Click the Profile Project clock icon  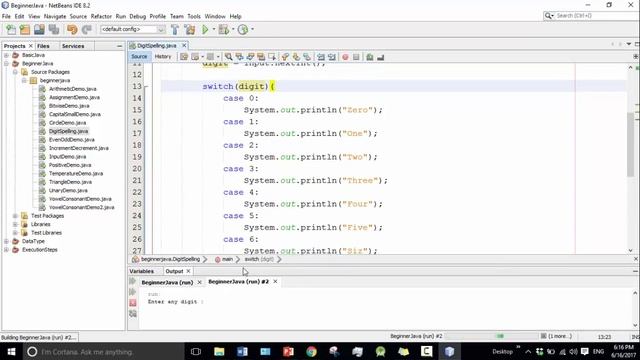click(x=243, y=29)
